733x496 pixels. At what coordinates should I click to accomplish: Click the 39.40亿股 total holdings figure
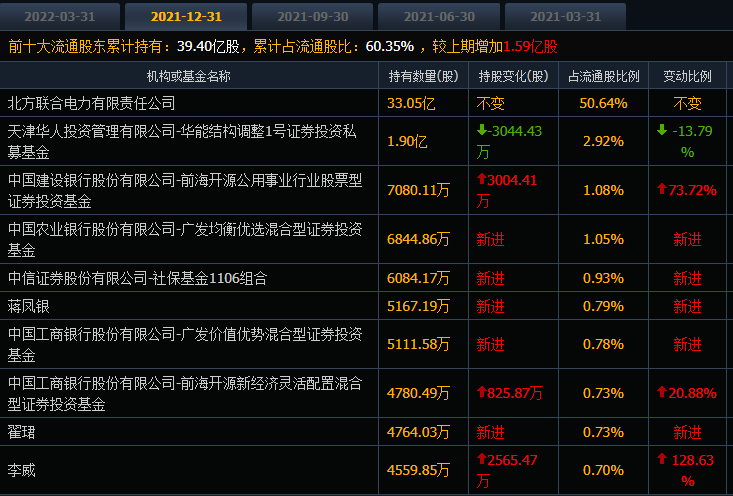208,47
